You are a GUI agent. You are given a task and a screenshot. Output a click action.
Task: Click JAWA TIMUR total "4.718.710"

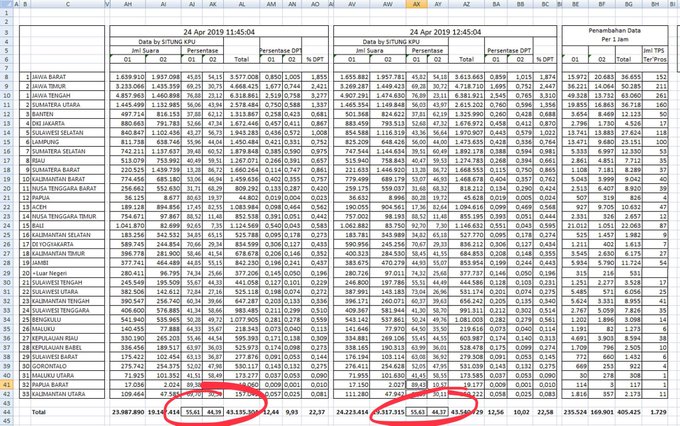(x=468, y=86)
